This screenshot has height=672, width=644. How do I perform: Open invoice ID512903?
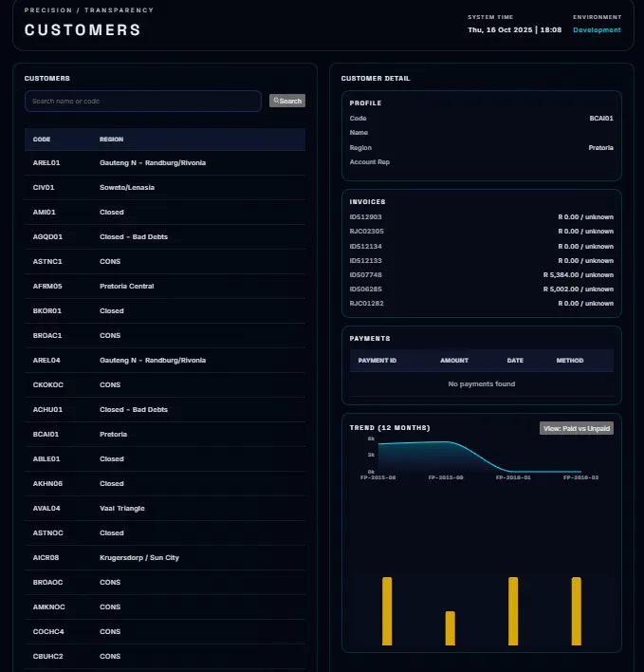coord(481,216)
